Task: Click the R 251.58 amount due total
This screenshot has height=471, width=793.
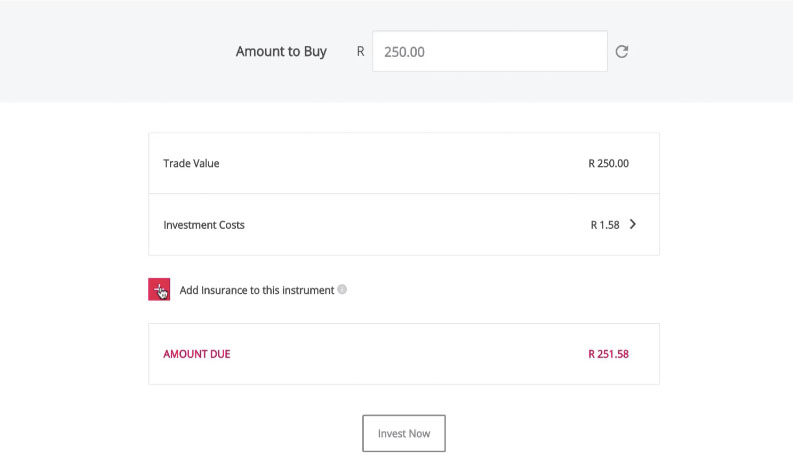Action: click(x=609, y=354)
